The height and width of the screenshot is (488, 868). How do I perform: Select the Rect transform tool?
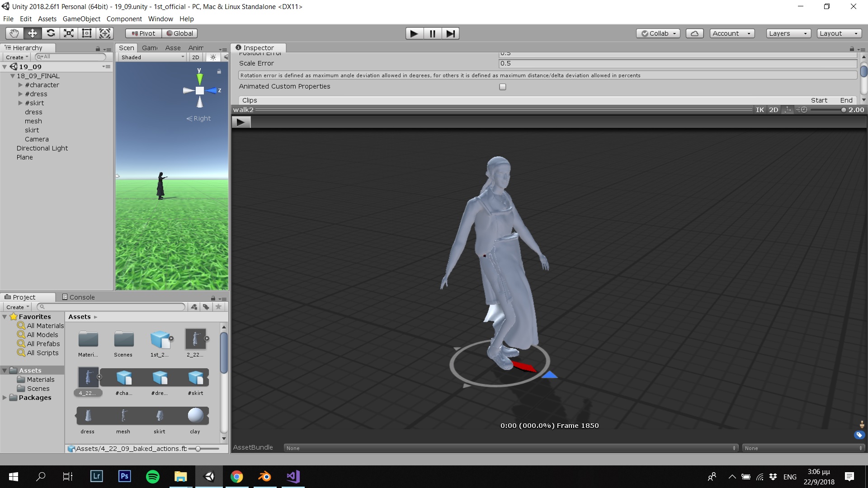pyautogui.click(x=87, y=33)
